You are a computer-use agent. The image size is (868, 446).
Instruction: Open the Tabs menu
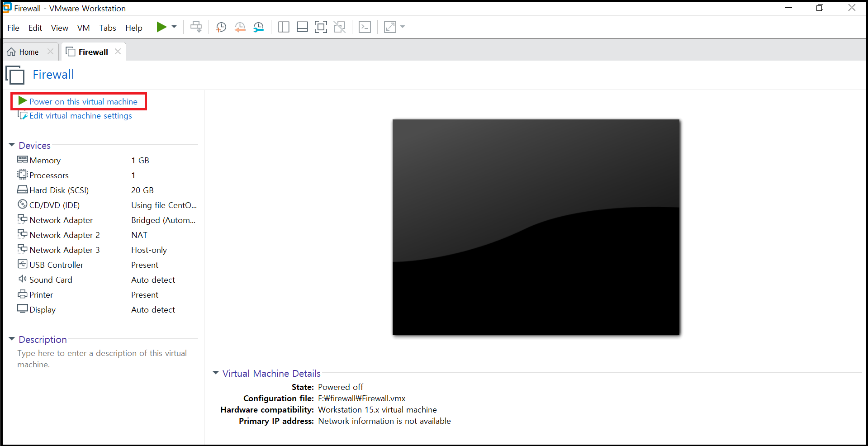tap(108, 28)
